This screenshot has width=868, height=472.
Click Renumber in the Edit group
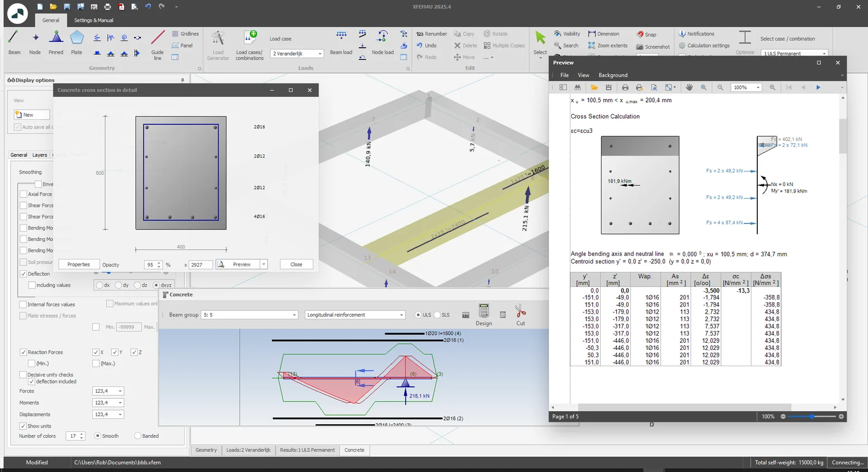click(x=432, y=34)
